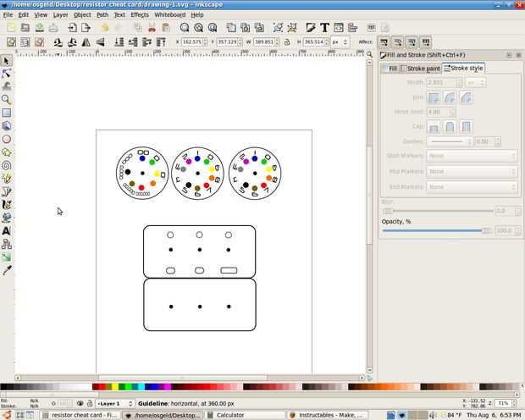Pick the Color dropper tool
The width and height of the screenshot is (525, 420).
7,270
